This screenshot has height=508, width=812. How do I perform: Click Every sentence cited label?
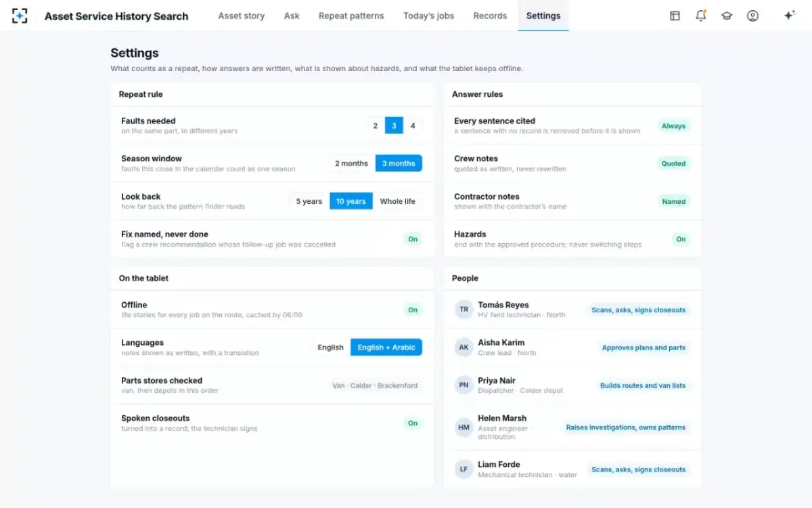pyautogui.click(x=495, y=121)
